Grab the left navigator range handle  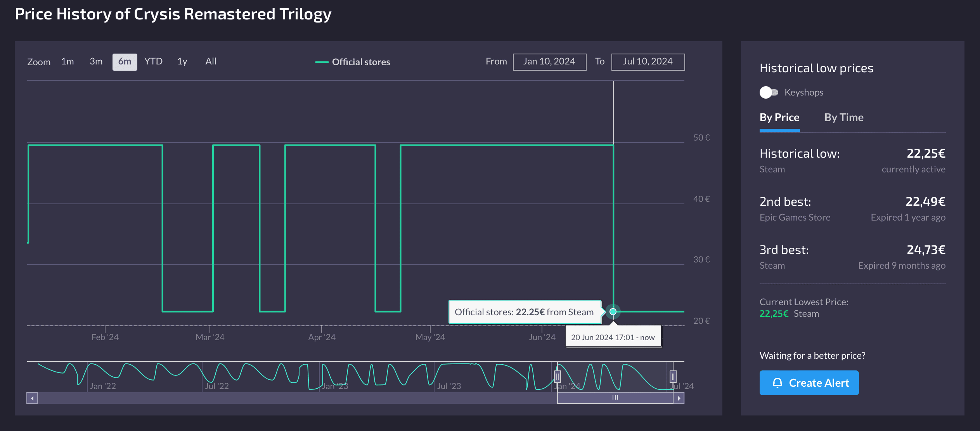click(x=558, y=376)
